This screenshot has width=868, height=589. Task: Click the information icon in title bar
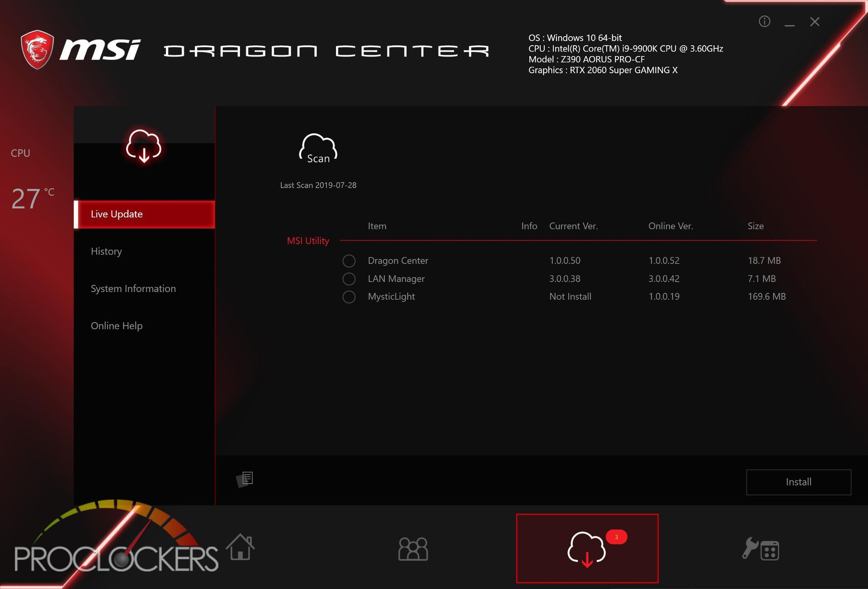(x=764, y=21)
